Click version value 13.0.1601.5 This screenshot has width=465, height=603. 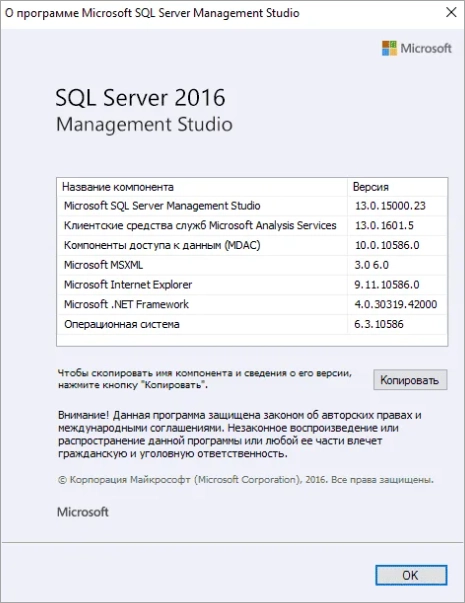(384, 225)
